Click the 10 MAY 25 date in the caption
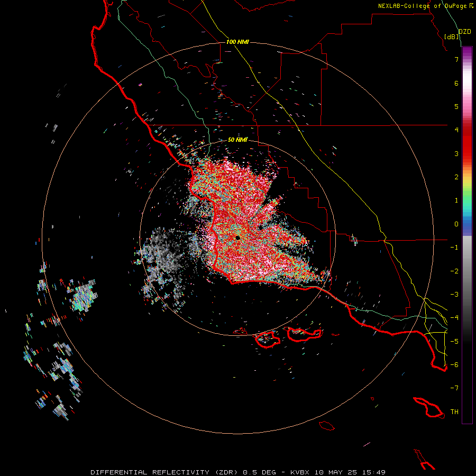476x476 pixels. (335, 472)
